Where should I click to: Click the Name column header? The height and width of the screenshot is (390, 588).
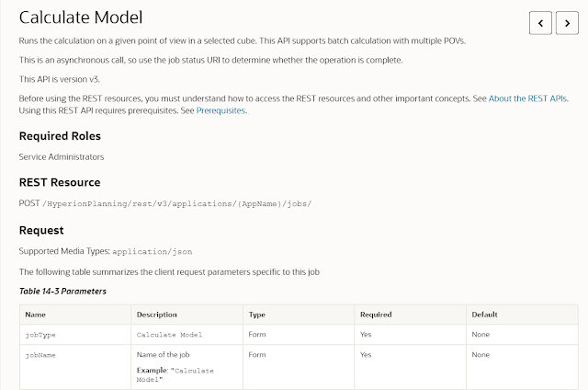[36, 315]
